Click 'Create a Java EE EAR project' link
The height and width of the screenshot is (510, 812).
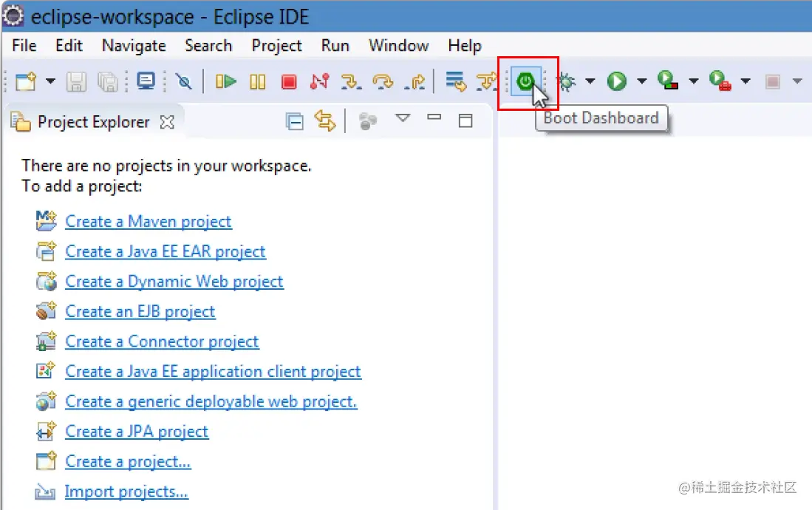click(166, 251)
